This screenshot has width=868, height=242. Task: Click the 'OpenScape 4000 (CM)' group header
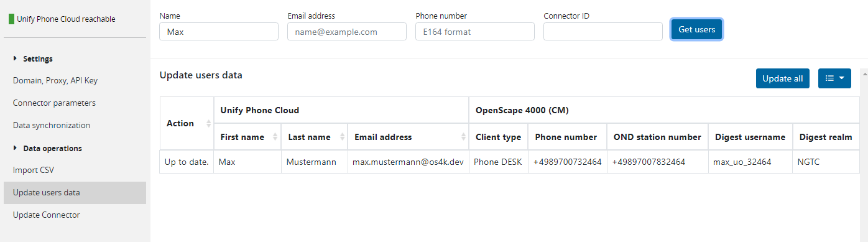coord(665,110)
